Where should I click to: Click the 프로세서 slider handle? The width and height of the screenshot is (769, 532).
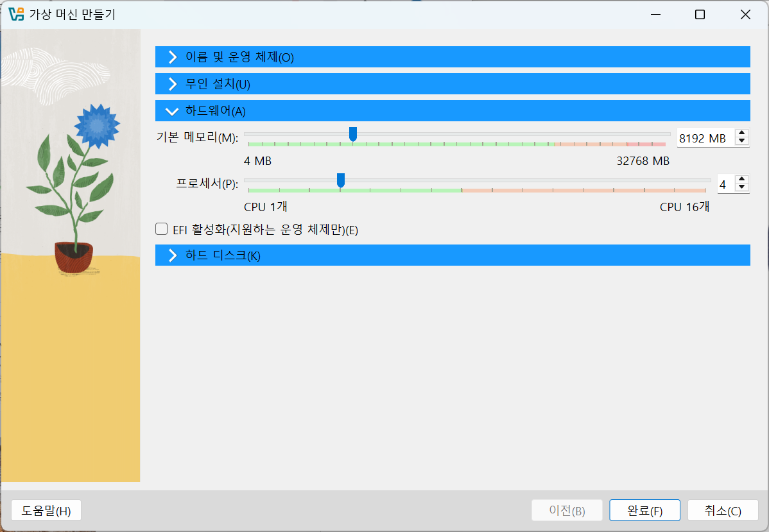pyautogui.click(x=340, y=180)
